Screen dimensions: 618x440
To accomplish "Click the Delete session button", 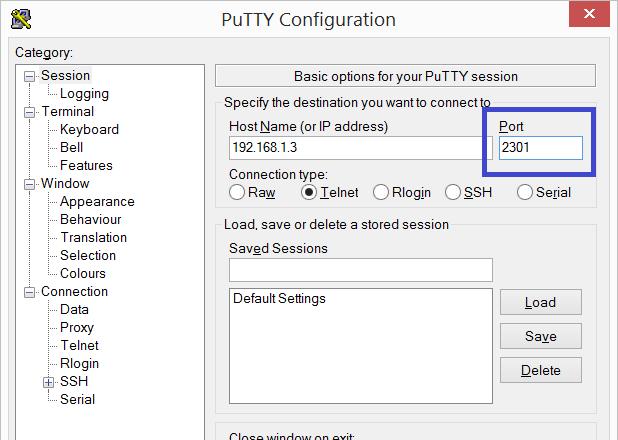I will point(541,370).
